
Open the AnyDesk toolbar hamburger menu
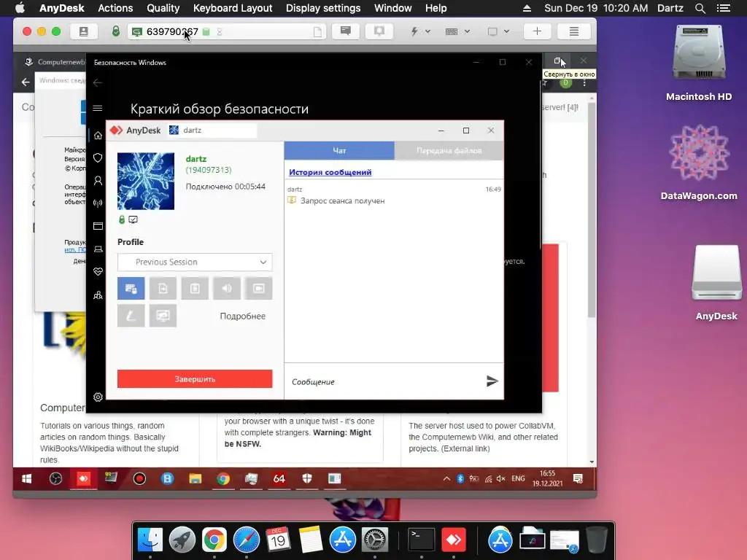[574, 31]
